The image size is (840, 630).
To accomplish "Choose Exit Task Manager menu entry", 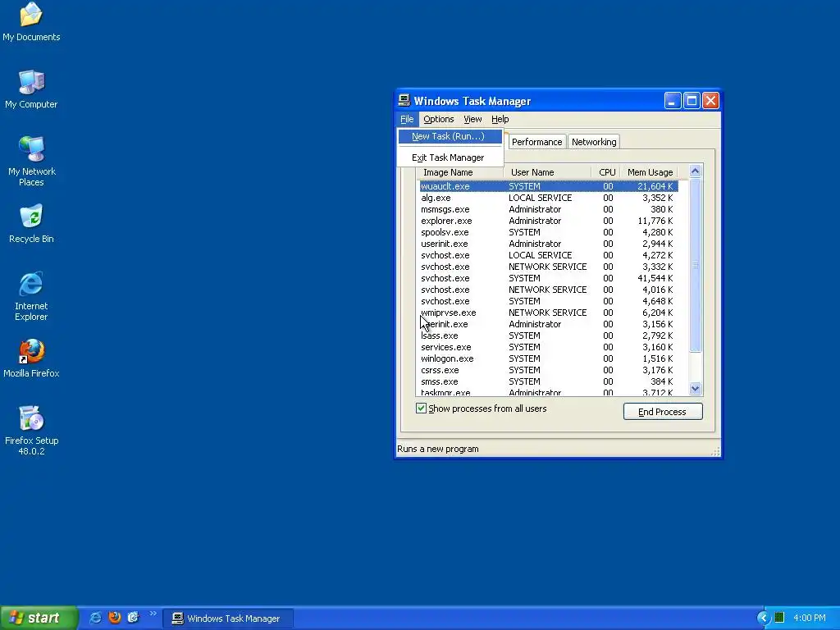I will pyautogui.click(x=450, y=157).
